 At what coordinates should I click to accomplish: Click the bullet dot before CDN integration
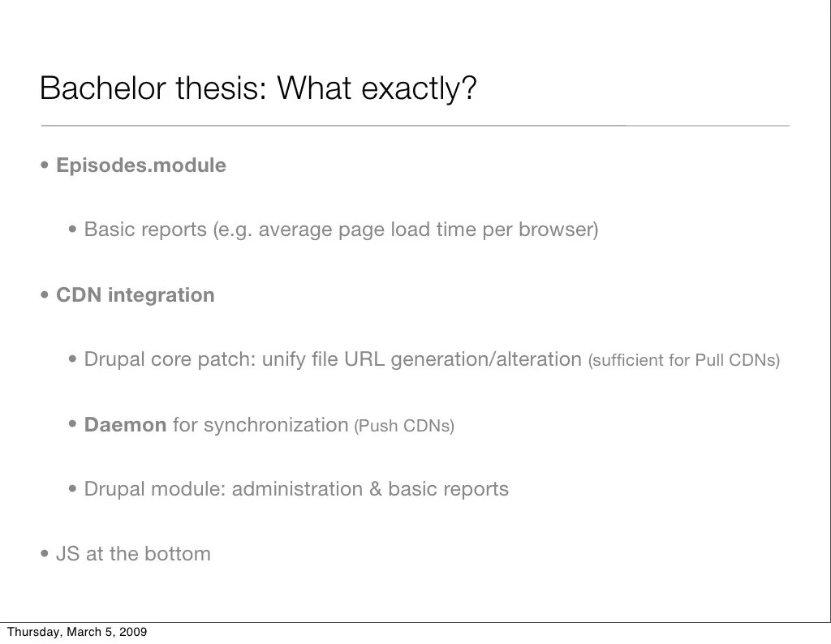[45, 296]
